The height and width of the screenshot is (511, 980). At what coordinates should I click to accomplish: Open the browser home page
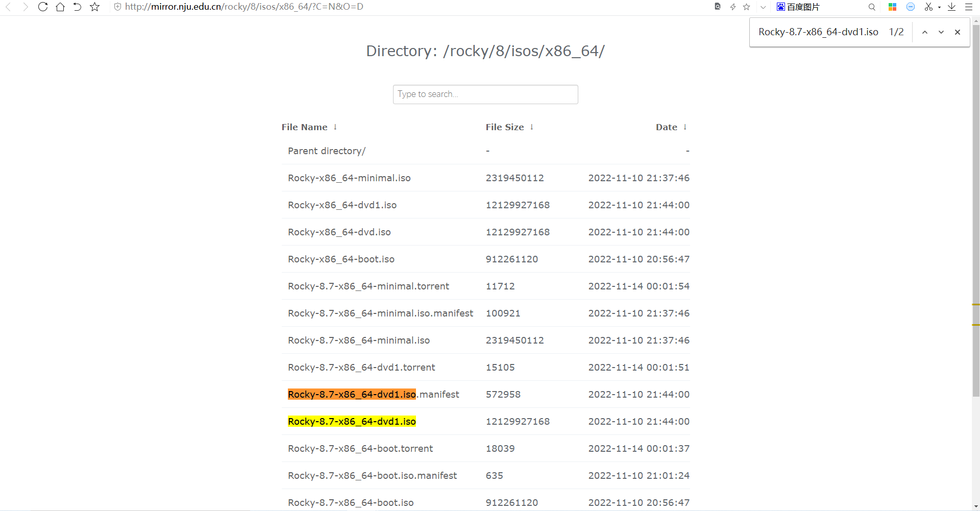pyautogui.click(x=60, y=7)
